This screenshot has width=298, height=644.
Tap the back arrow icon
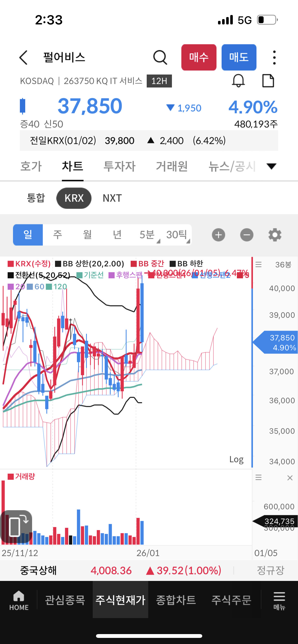tap(23, 57)
